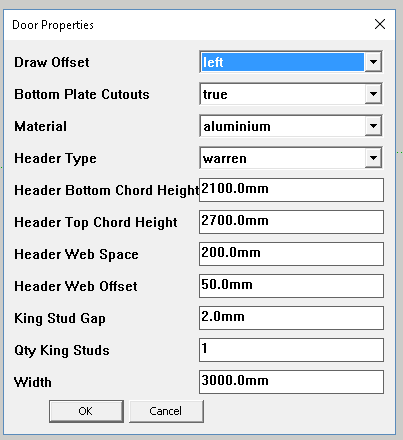Select the highlighted 'left' Draw Offset value
The width and height of the screenshot is (403, 440).
click(x=282, y=62)
